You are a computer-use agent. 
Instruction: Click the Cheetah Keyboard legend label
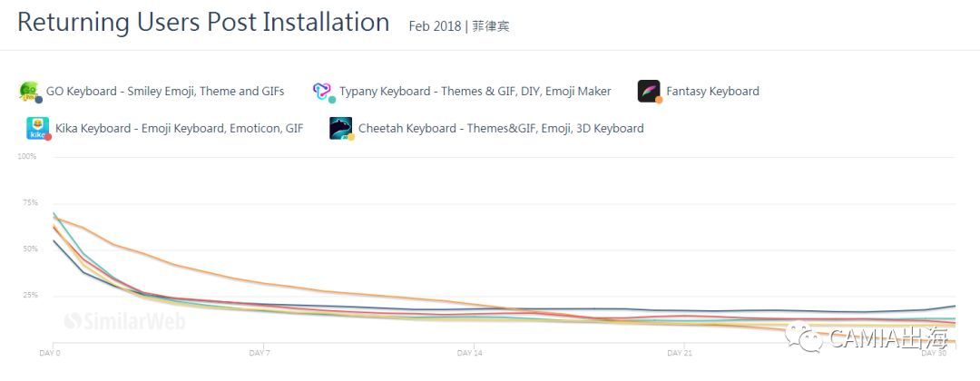coord(501,128)
